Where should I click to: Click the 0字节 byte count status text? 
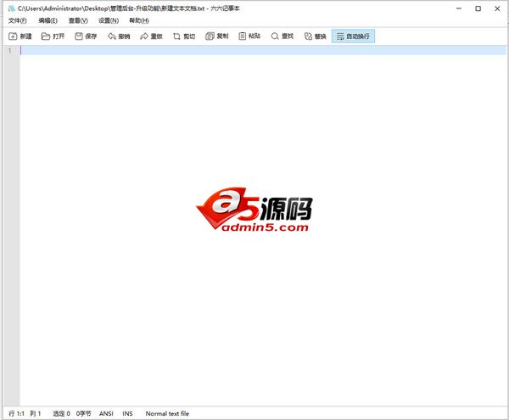[x=83, y=413]
